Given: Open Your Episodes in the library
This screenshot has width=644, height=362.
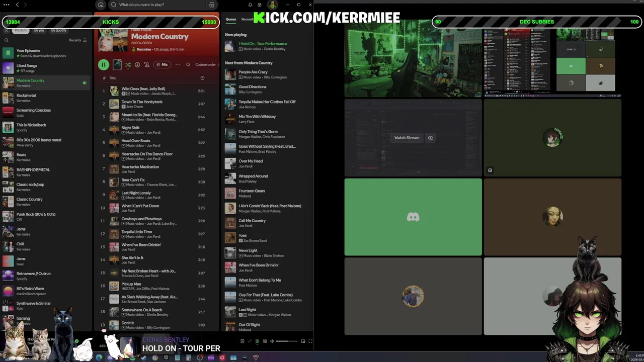Looking at the screenshot, I should [46, 53].
